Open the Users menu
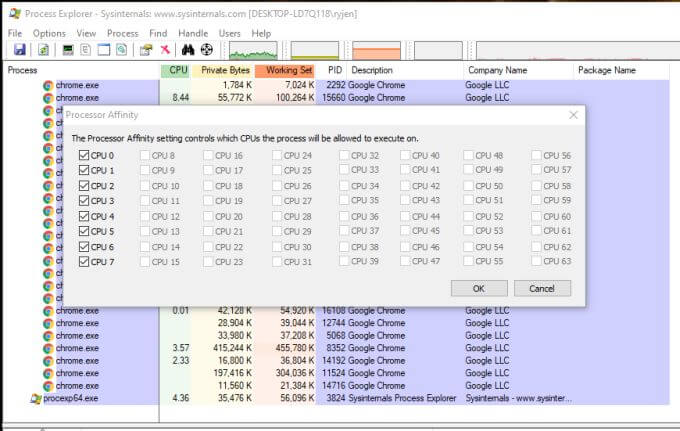 point(229,33)
